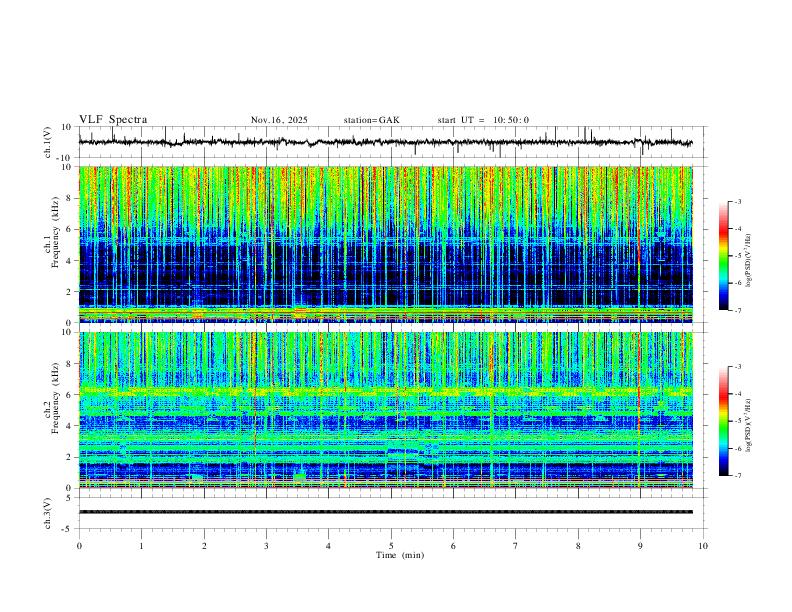Screen dimensions: 792x612
Task: Click the "8" kHz tick of ch.1 spectrogram
Action: pyautogui.click(x=70, y=198)
